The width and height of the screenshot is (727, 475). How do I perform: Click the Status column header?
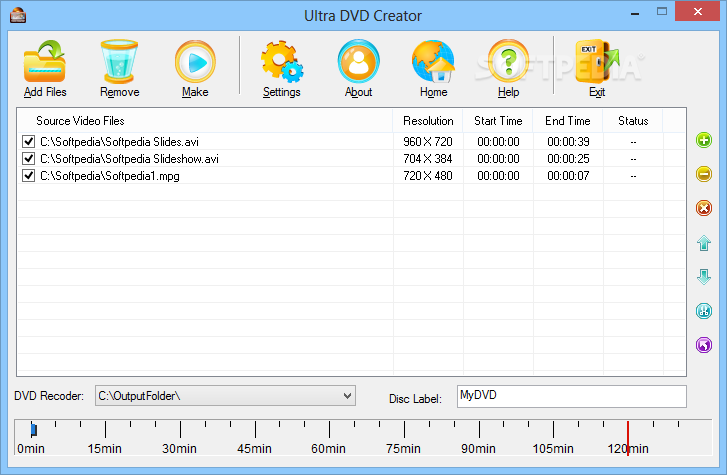(633, 121)
